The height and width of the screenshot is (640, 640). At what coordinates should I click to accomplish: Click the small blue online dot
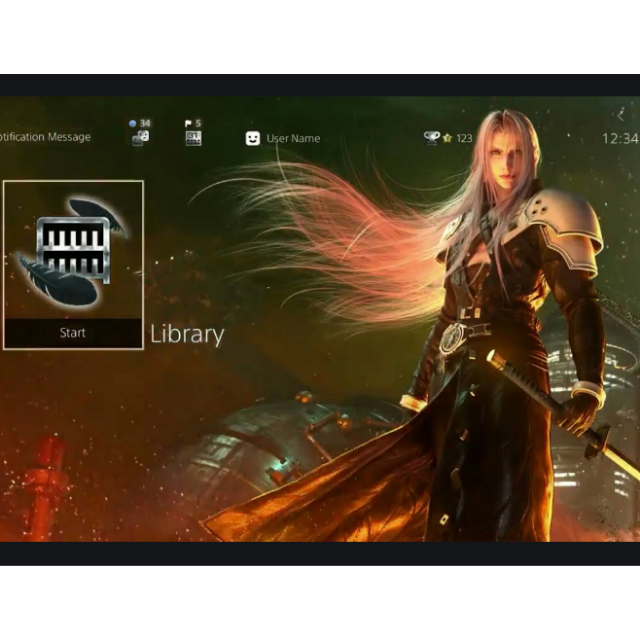coord(133,124)
